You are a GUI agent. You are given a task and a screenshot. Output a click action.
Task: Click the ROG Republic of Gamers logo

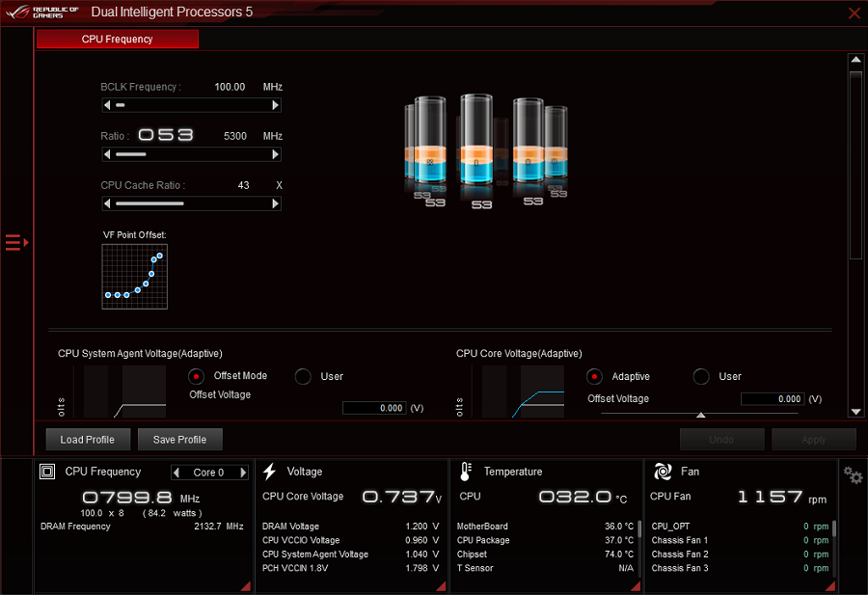click(x=42, y=13)
